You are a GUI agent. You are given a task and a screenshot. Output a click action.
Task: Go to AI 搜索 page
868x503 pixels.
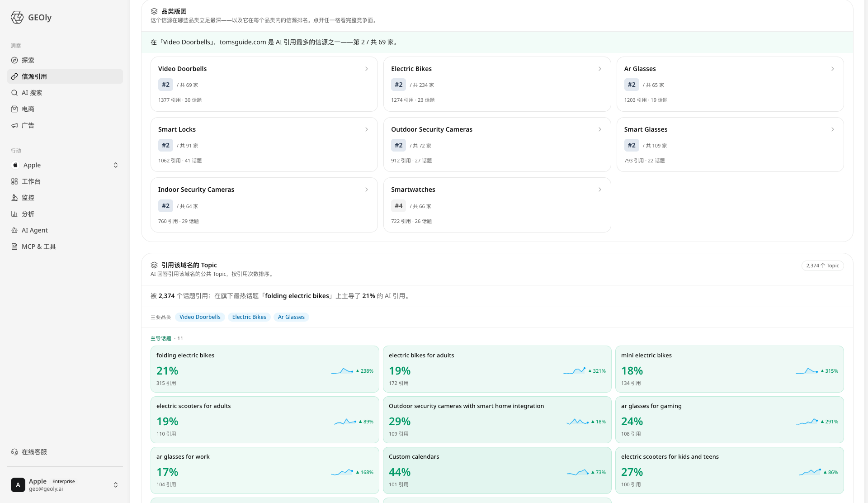(x=65, y=93)
